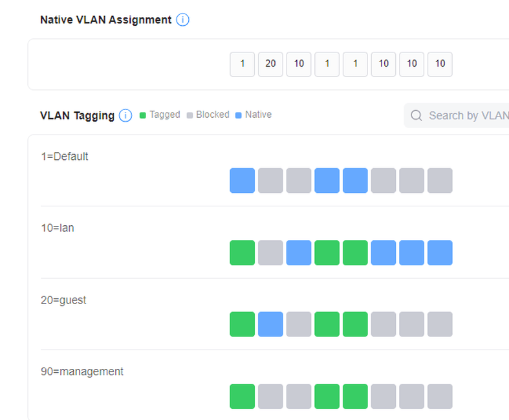Toggle lan VLAN tagged square on port 1
The image size is (509, 420).
(243, 252)
